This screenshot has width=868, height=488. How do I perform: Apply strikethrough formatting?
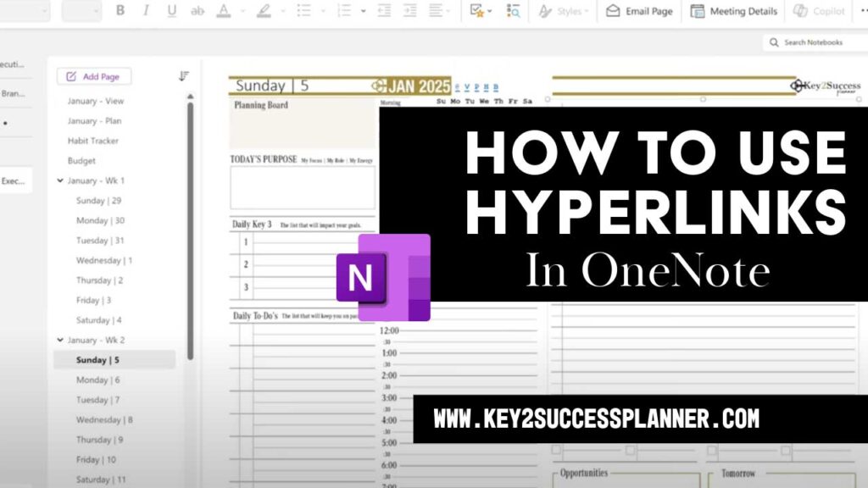(197, 11)
